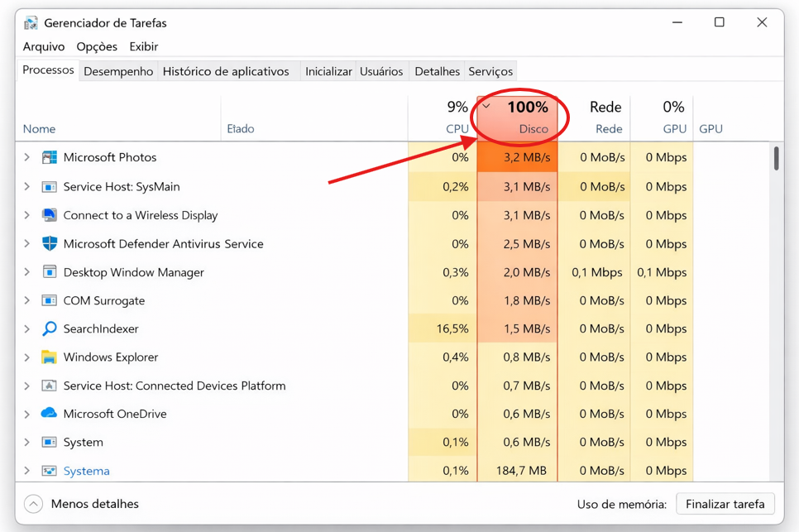Close the Gerenciador de Tarefas window
Viewport: 799px width, 532px height.
coord(762,22)
